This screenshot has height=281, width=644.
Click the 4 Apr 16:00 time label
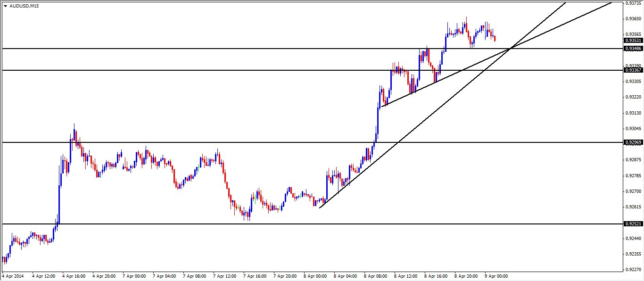[x=74, y=276]
